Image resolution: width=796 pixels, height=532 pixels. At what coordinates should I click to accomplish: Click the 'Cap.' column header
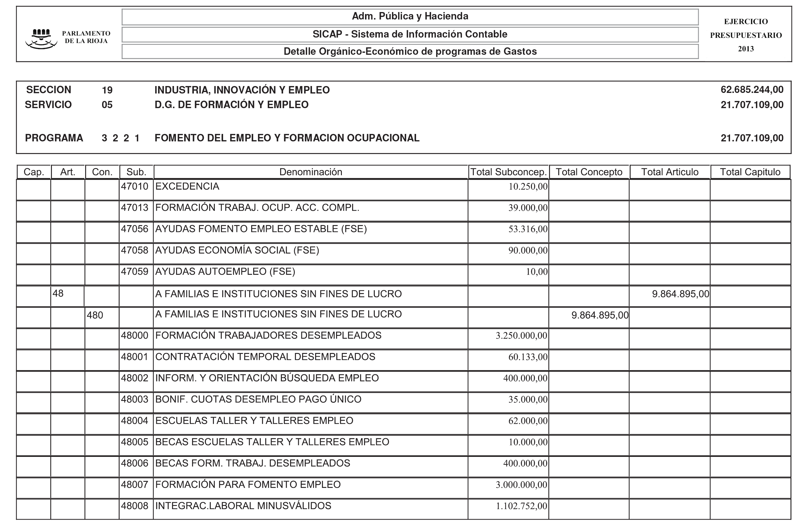coord(34,172)
